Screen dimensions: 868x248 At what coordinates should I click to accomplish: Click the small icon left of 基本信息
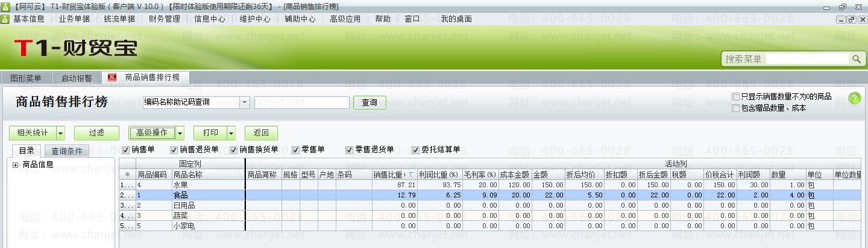click(5, 19)
